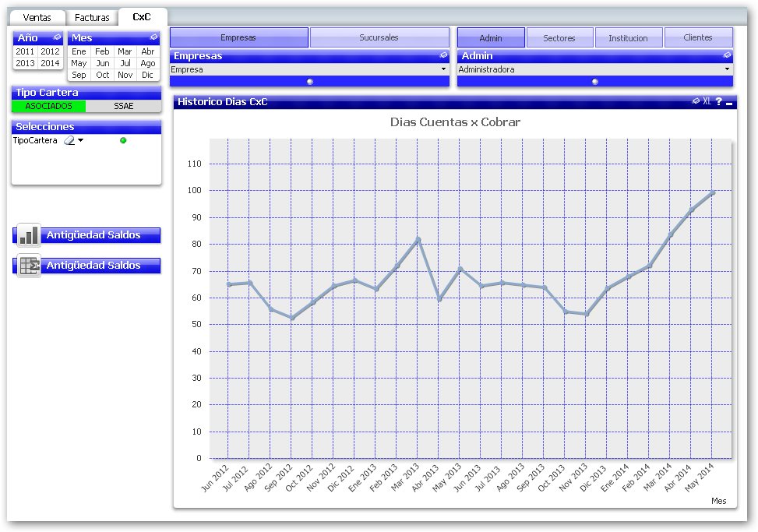Clear selections in the Mes list box

(x=153, y=37)
